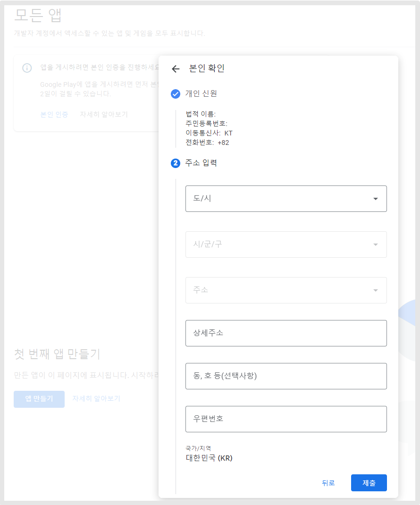Click the info icon in the notice banner
The height and width of the screenshot is (505, 420).
[27, 68]
